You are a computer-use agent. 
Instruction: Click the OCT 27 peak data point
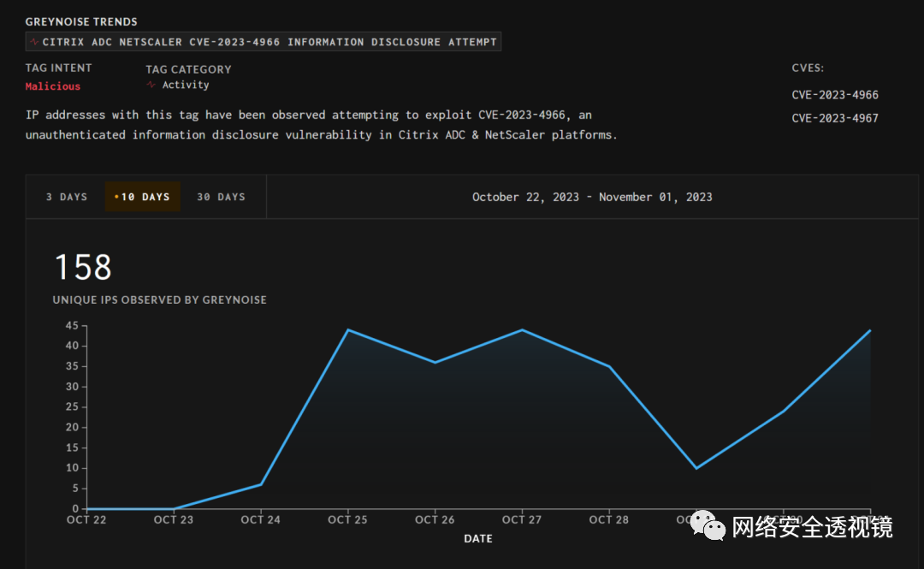point(522,329)
